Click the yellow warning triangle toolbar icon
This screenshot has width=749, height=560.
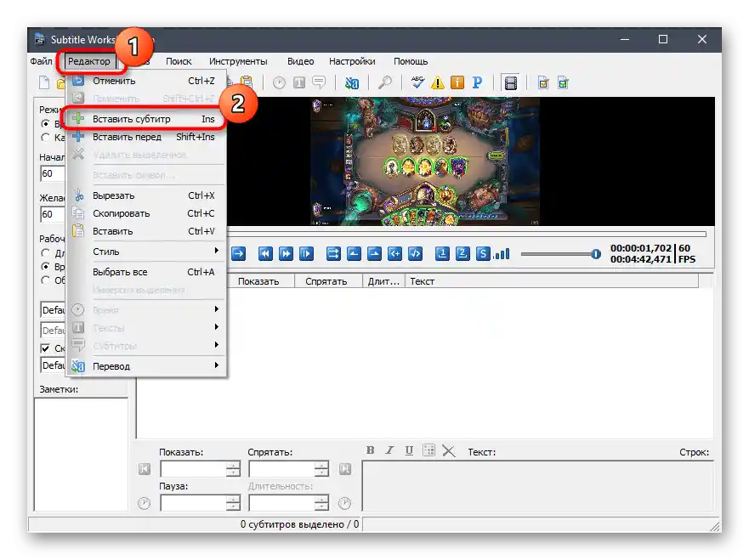click(437, 82)
